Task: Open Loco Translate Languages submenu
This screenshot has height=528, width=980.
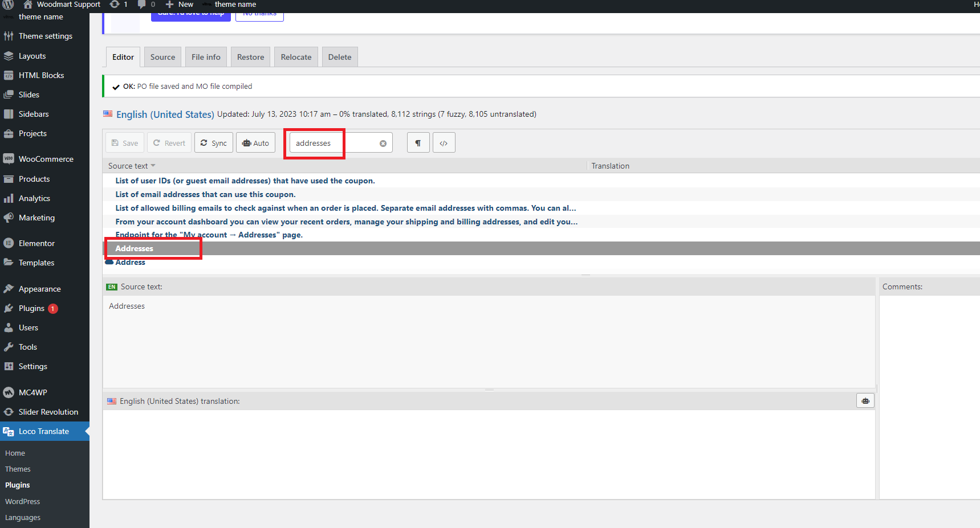Action: pyautogui.click(x=23, y=518)
